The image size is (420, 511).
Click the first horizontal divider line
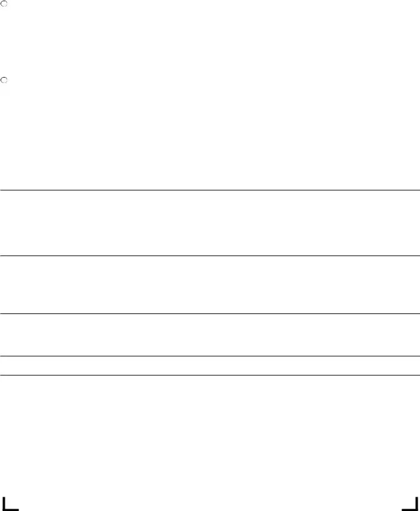(x=210, y=190)
